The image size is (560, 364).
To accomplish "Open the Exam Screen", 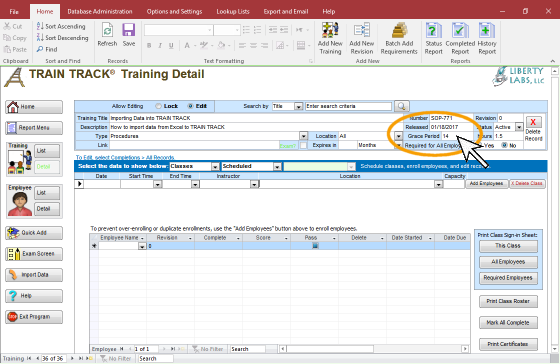I will [34, 254].
